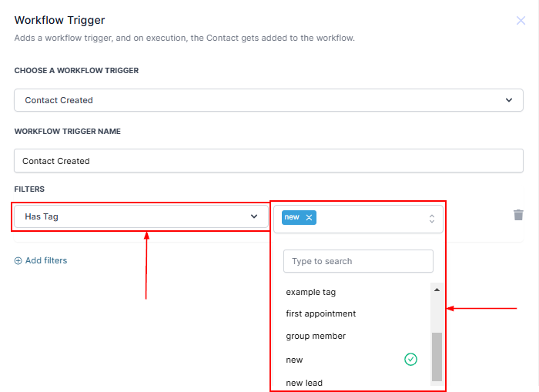This screenshot has height=392, width=539.
Task: Select the 'new lead' tag option
Action: click(304, 383)
